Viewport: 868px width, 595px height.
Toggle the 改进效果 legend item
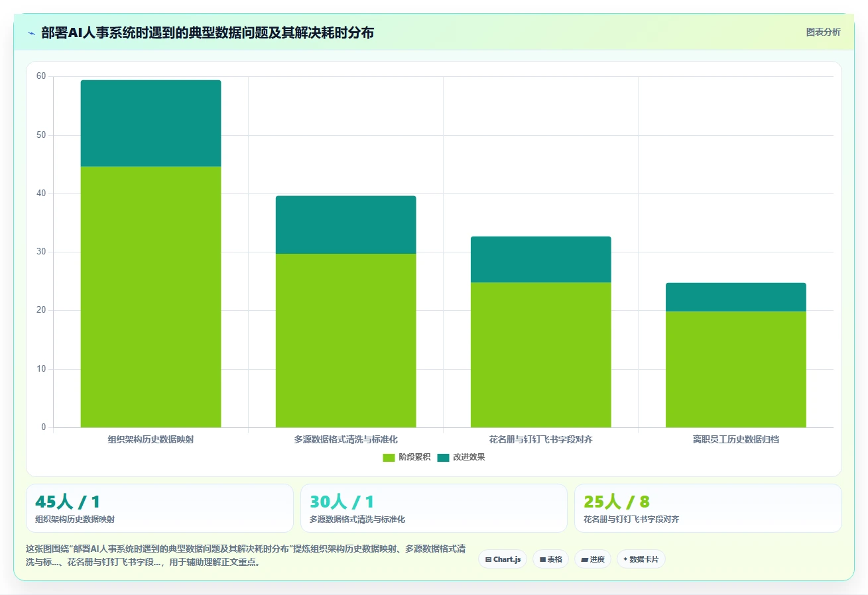click(x=461, y=457)
